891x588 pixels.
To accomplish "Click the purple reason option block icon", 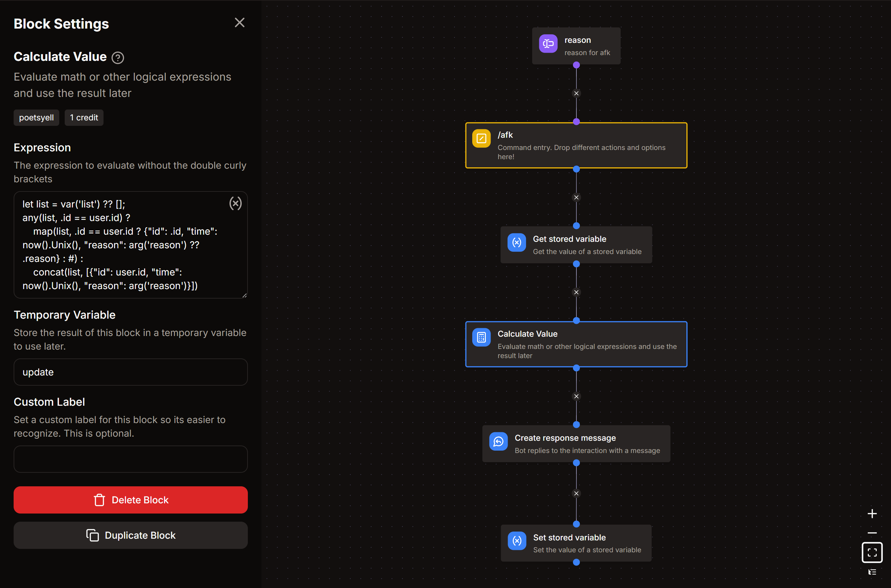I will pos(548,44).
